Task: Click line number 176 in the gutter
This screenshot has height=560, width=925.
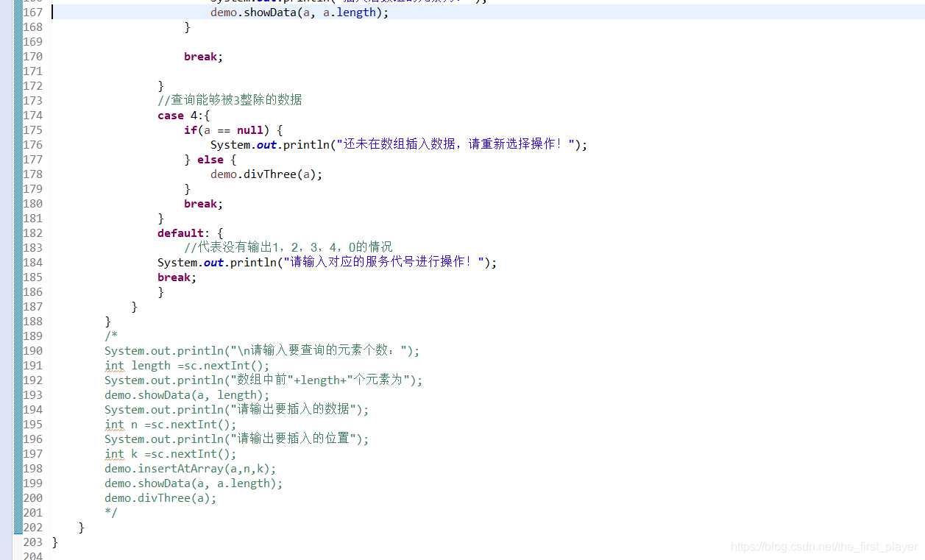Action: [x=33, y=145]
